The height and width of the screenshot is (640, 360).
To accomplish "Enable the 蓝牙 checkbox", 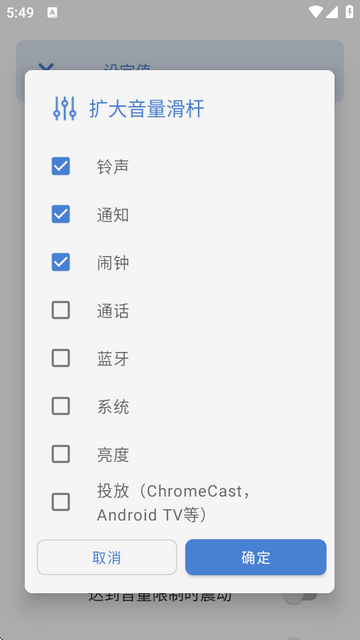I will click(61, 358).
